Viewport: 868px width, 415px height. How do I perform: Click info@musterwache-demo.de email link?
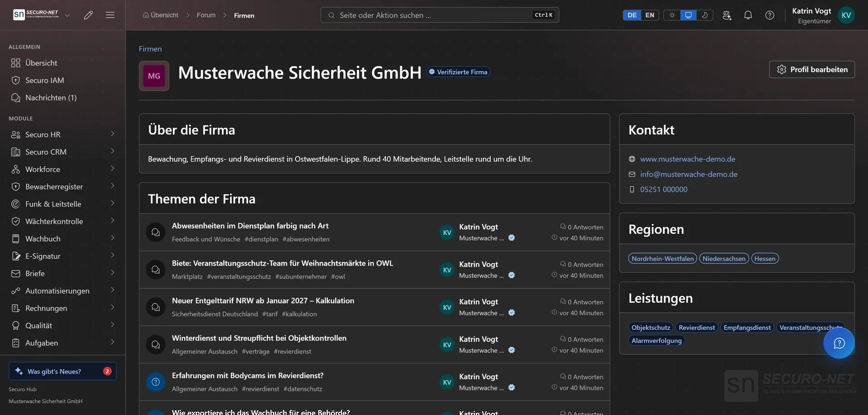tap(689, 174)
